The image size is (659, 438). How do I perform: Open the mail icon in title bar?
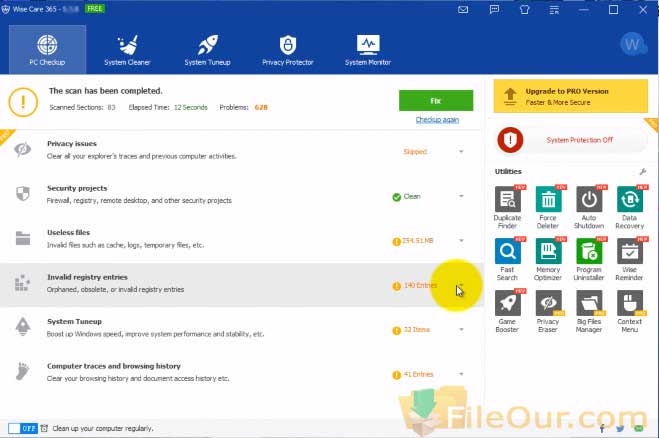pos(463,9)
